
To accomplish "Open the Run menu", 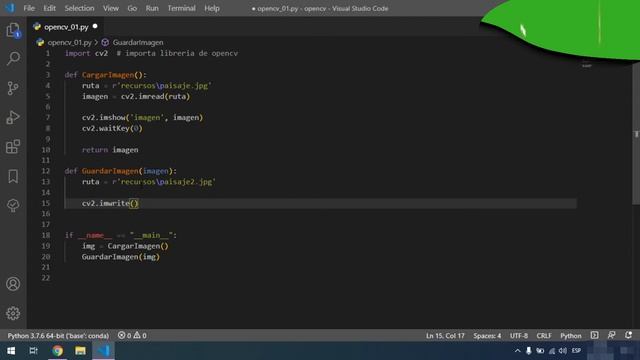I will click(x=152, y=8).
